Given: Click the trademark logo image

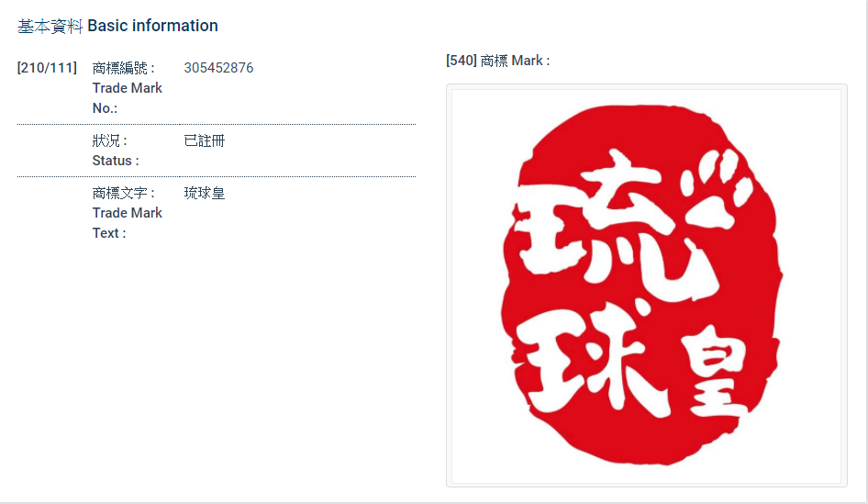Looking at the screenshot, I should (x=646, y=286).
